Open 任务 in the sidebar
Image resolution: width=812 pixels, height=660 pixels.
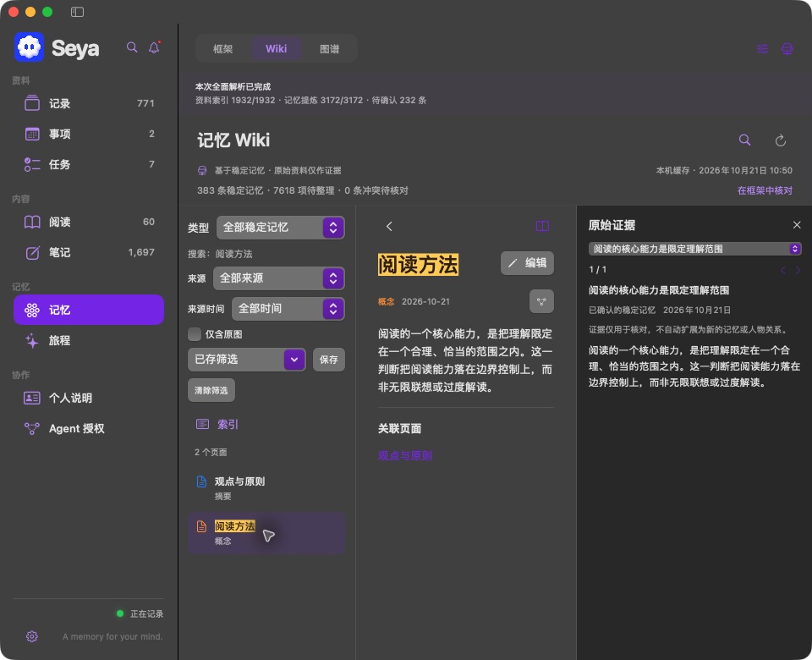tap(89, 164)
